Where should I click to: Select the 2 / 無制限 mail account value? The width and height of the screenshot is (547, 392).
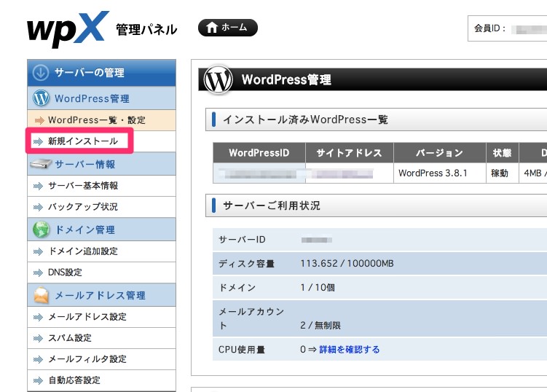tap(320, 325)
